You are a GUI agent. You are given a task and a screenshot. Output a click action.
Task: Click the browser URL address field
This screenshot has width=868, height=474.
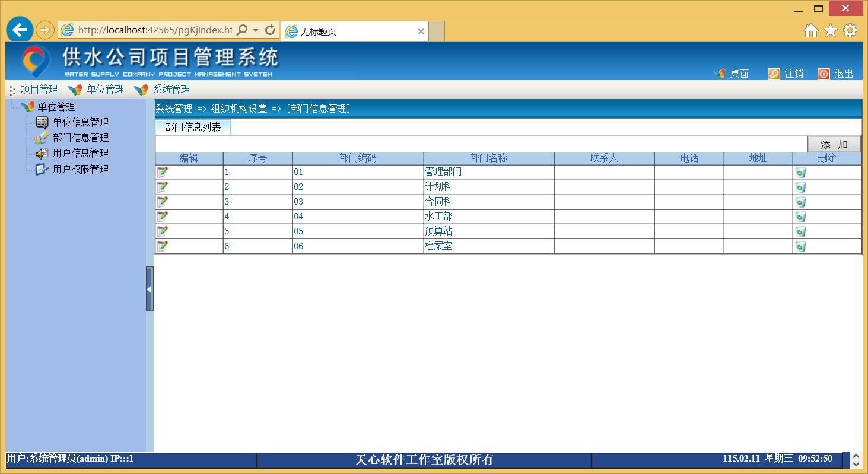pos(154,30)
